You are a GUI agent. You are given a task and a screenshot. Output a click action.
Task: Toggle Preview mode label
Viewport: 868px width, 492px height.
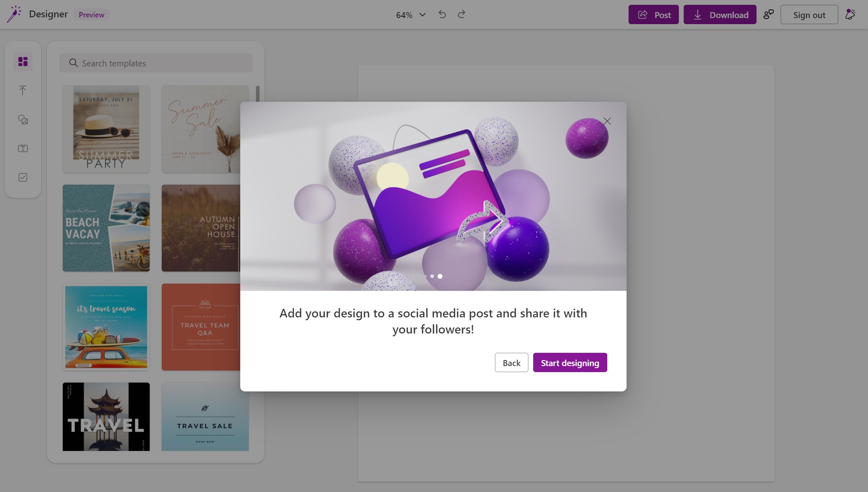tap(92, 14)
